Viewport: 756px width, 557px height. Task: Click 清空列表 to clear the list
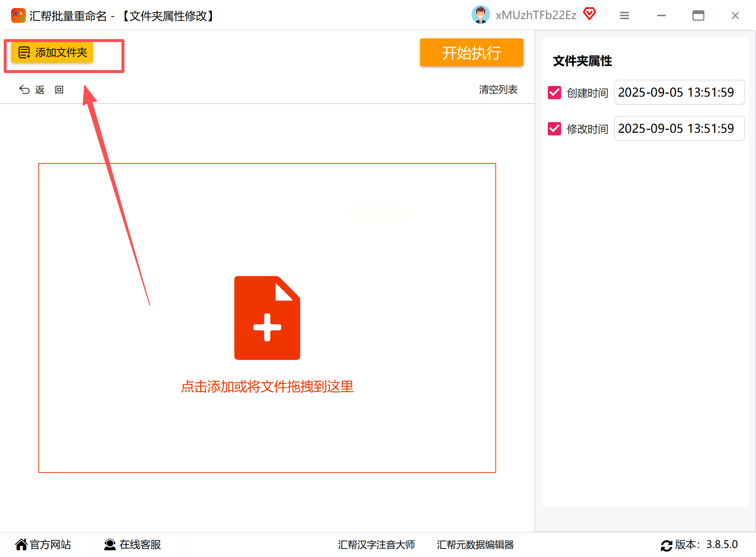(498, 89)
